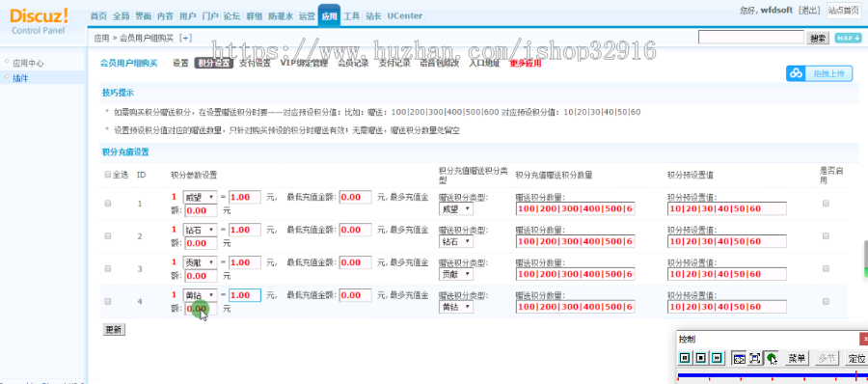Image resolution: width=868 pixels, height=384 pixels.
Task: Switch to the 设置 plugin tab
Action: pyautogui.click(x=180, y=63)
